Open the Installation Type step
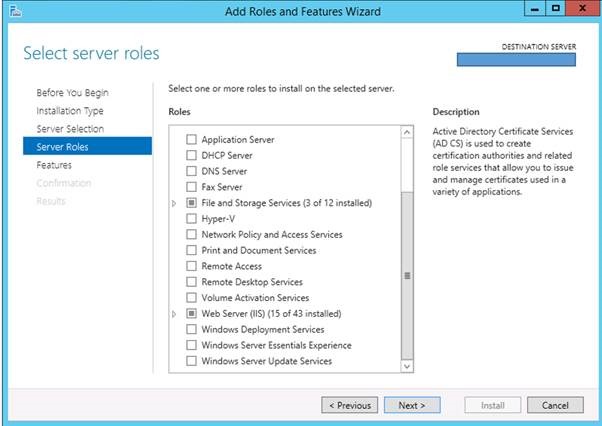The width and height of the screenshot is (602, 426). [x=70, y=111]
